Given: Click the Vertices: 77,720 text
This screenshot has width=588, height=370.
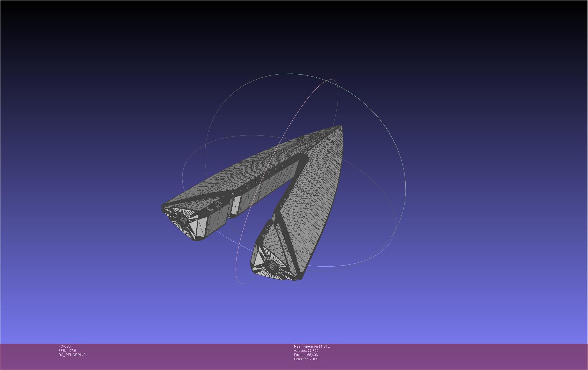Looking at the screenshot, I should [x=306, y=351].
